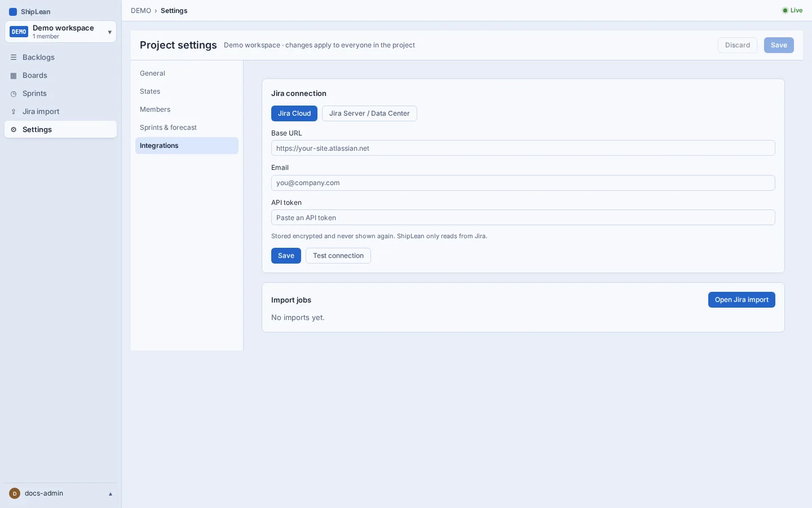Screen dimensions: 812x508
Task: Go to Sprints in the sidebar
Action: pos(60,94)
